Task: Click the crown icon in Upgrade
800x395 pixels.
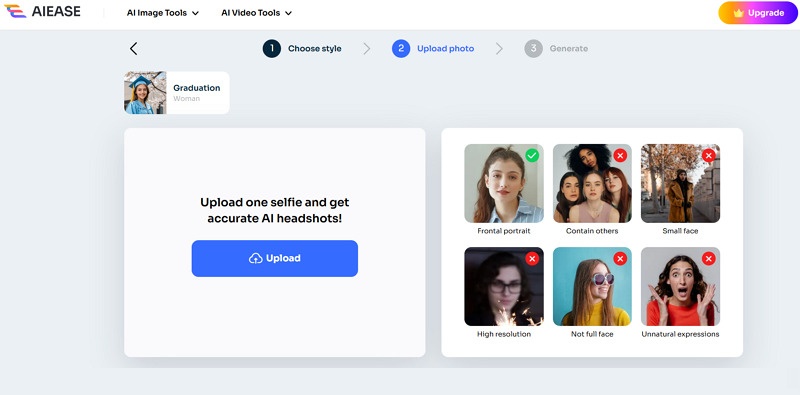Action: tap(738, 13)
